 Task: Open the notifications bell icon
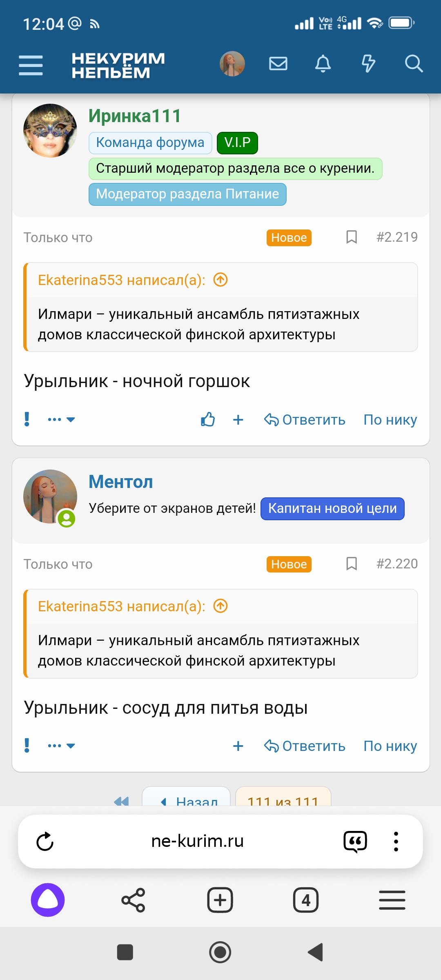[x=323, y=64]
